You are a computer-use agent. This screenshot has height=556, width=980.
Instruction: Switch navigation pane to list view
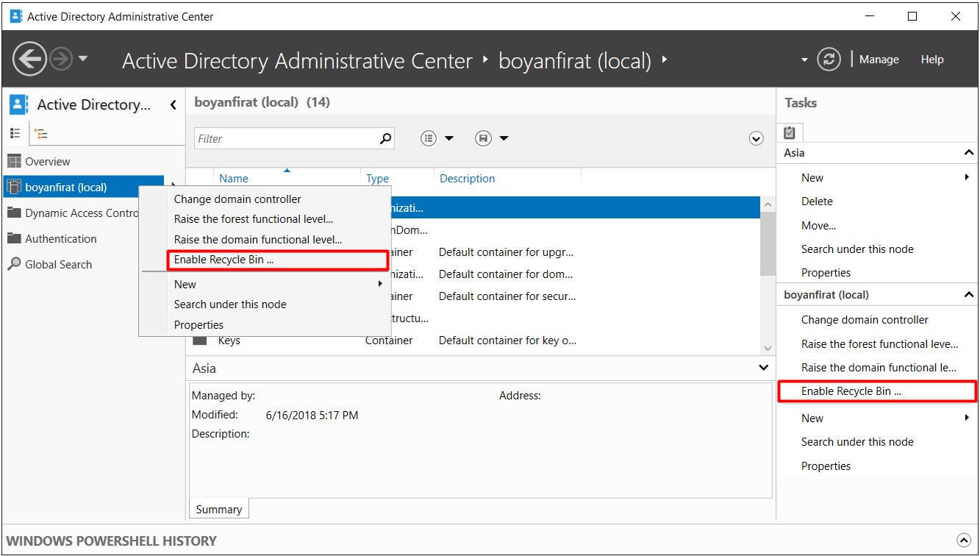15,133
